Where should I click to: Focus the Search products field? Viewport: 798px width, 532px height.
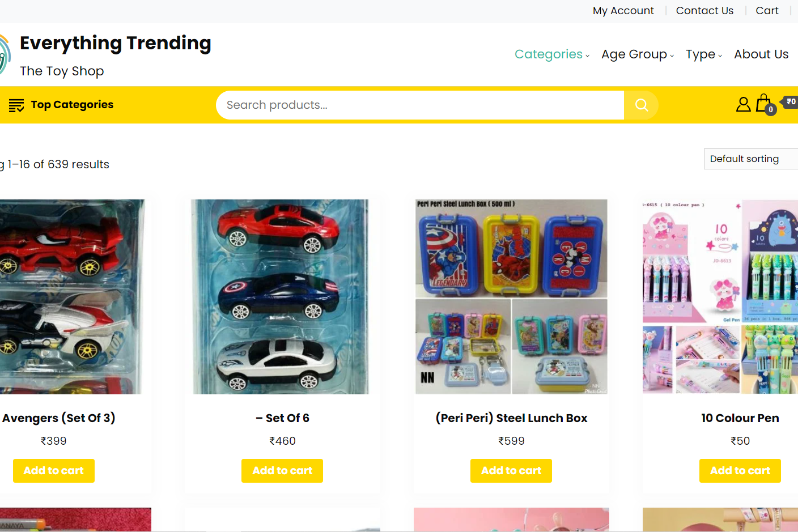point(419,105)
